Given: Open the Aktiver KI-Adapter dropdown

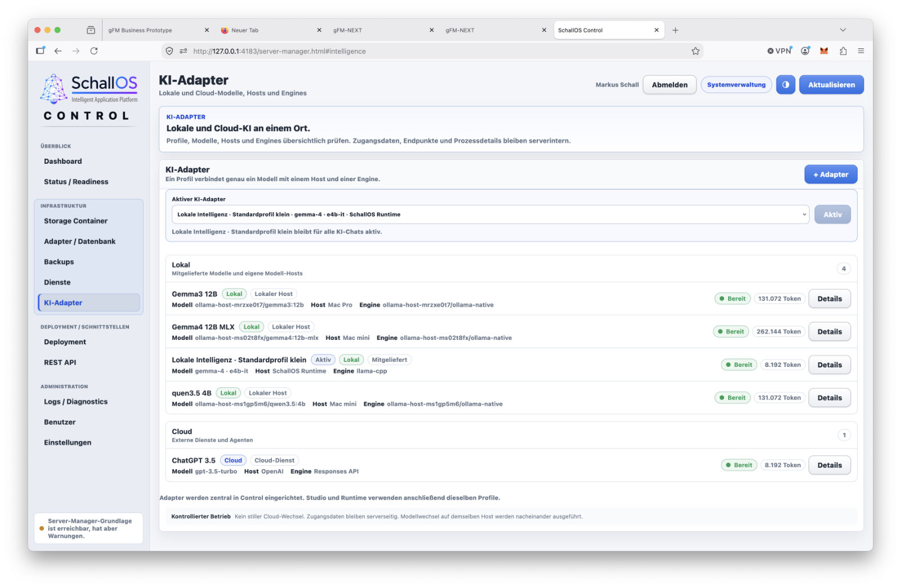Looking at the screenshot, I should (490, 214).
